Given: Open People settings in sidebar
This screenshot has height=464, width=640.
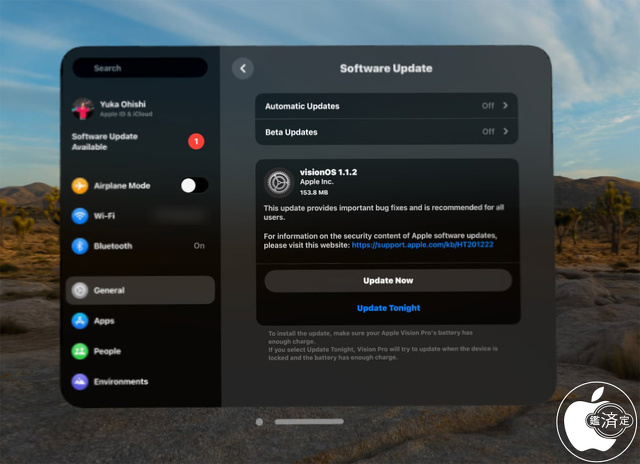Looking at the screenshot, I should click(x=140, y=351).
